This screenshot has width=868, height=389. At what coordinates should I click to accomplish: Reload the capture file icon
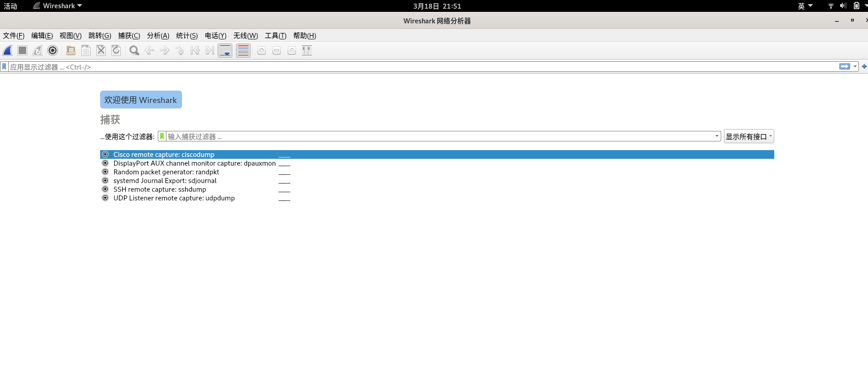pos(116,50)
